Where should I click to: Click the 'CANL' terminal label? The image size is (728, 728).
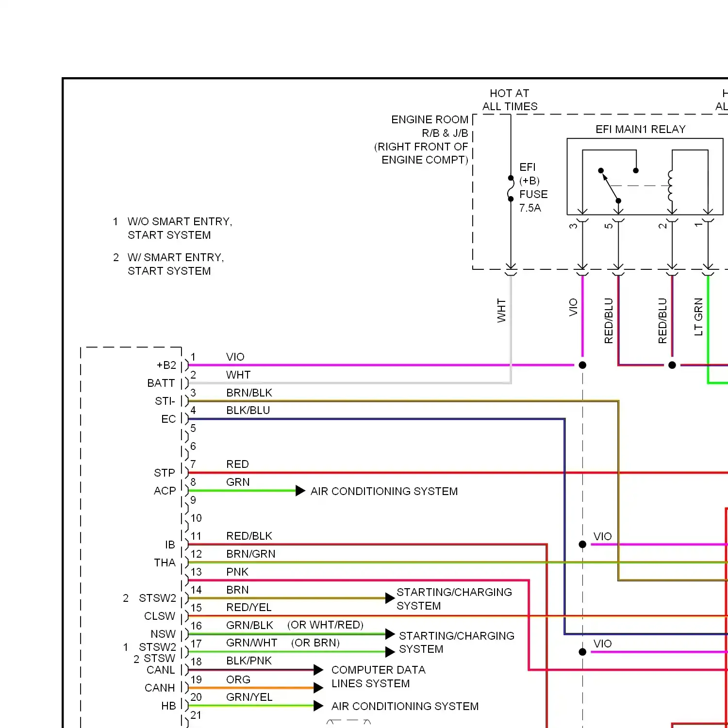[160, 670]
